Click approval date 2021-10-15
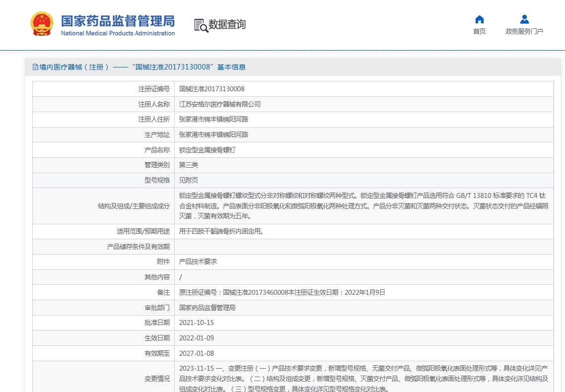565x392 pixels. 196,323
